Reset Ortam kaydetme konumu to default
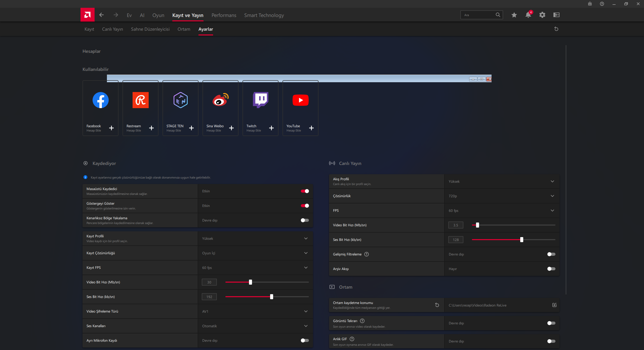This screenshot has height=350, width=644. (437, 305)
